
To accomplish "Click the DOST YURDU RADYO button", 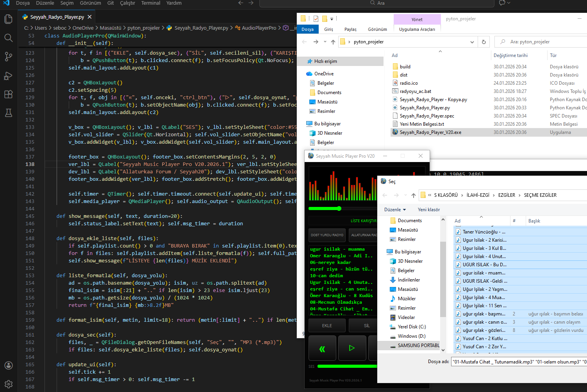I will pyautogui.click(x=327, y=235).
